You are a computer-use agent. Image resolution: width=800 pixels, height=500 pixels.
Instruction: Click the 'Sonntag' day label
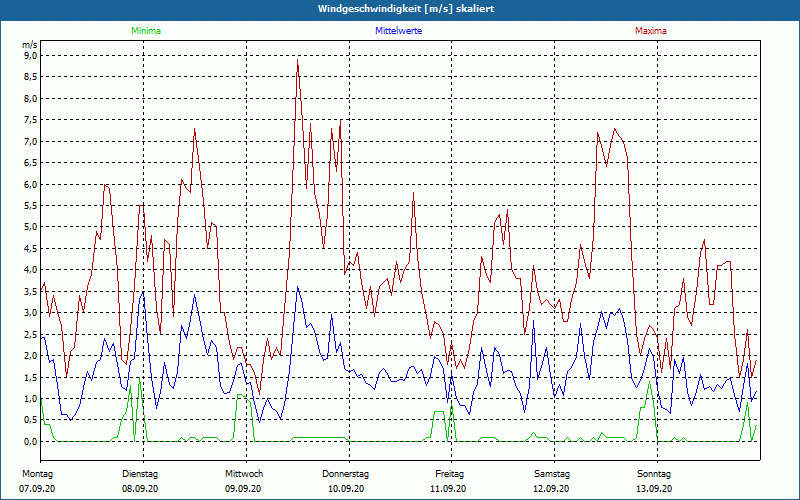point(654,474)
